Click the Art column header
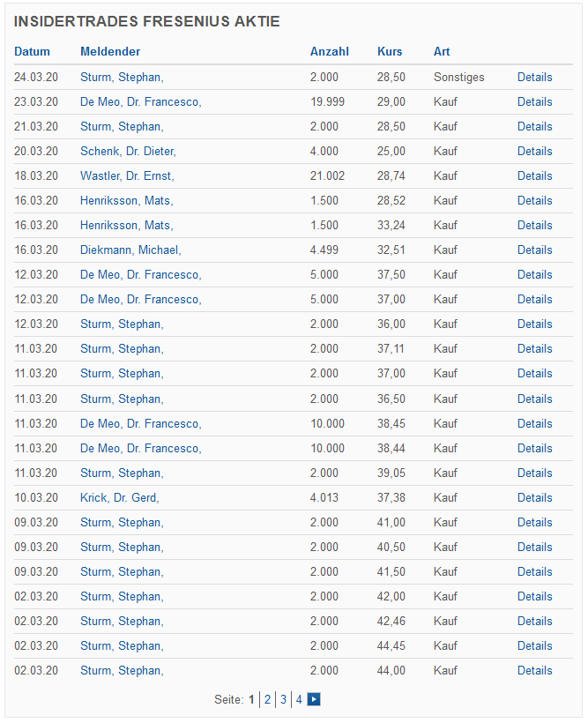The height and width of the screenshot is (723, 588). click(442, 51)
